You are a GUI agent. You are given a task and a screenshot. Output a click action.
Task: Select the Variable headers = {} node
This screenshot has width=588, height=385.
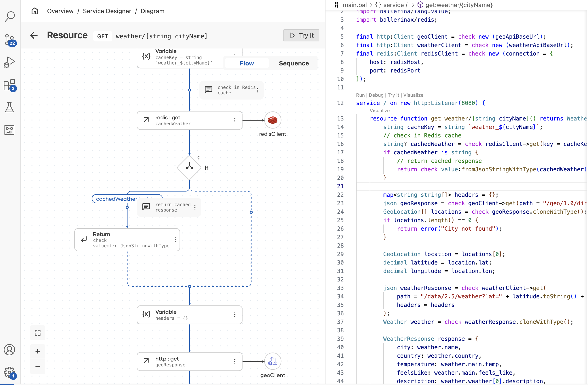pyautogui.click(x=190, y=315)
